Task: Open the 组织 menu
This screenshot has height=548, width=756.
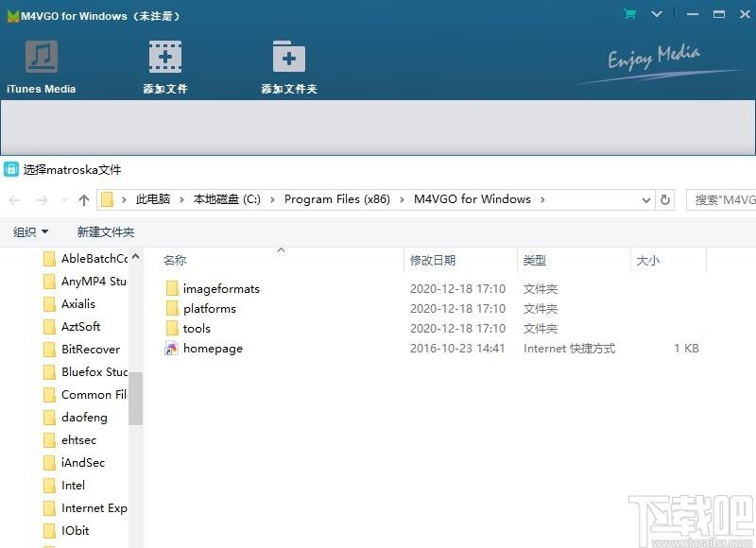Action: [31, 231]
